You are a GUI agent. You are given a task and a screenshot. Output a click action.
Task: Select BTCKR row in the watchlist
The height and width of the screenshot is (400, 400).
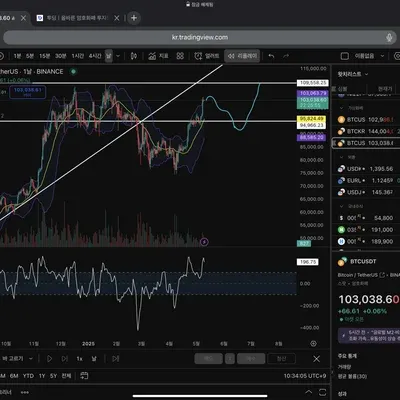[x=367, y=131]
